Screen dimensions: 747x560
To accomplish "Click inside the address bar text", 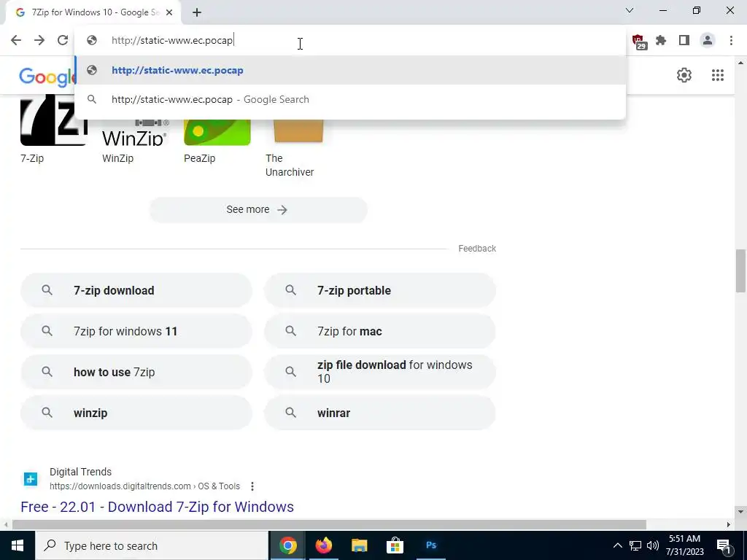I will click(x=172, y=41).
